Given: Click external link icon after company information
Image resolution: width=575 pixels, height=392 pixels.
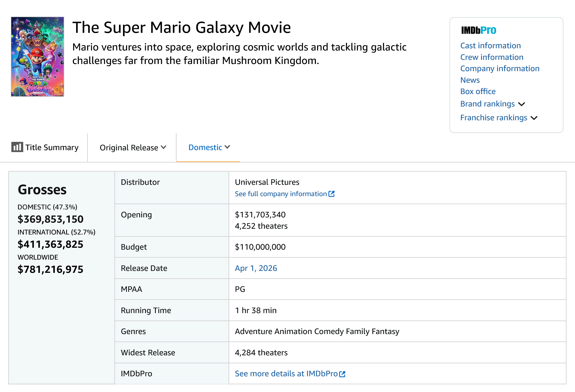Looking at the screenshot, I should 331,194.
